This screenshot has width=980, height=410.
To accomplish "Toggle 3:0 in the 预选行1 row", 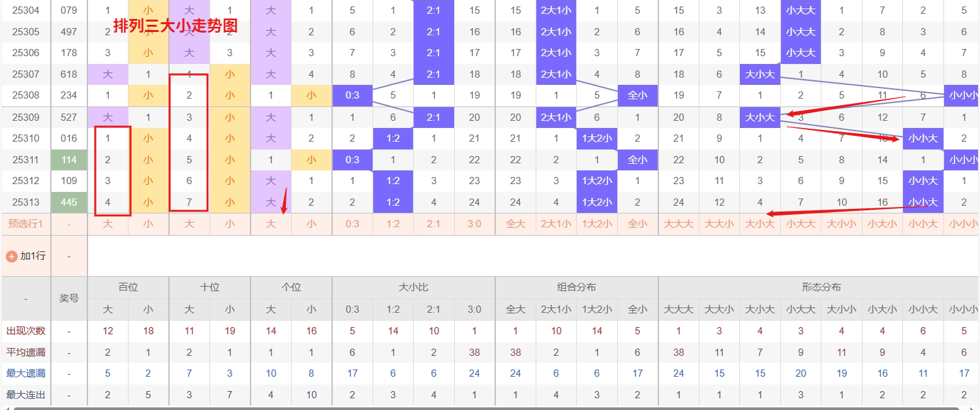I will point(474,224).
